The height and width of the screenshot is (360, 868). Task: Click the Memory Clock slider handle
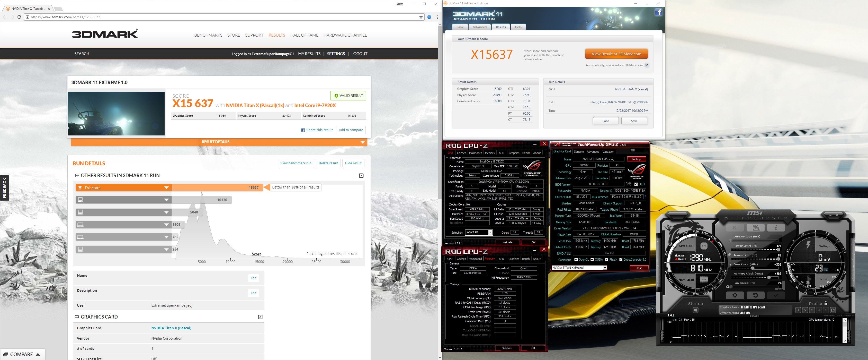coord(768,278)
